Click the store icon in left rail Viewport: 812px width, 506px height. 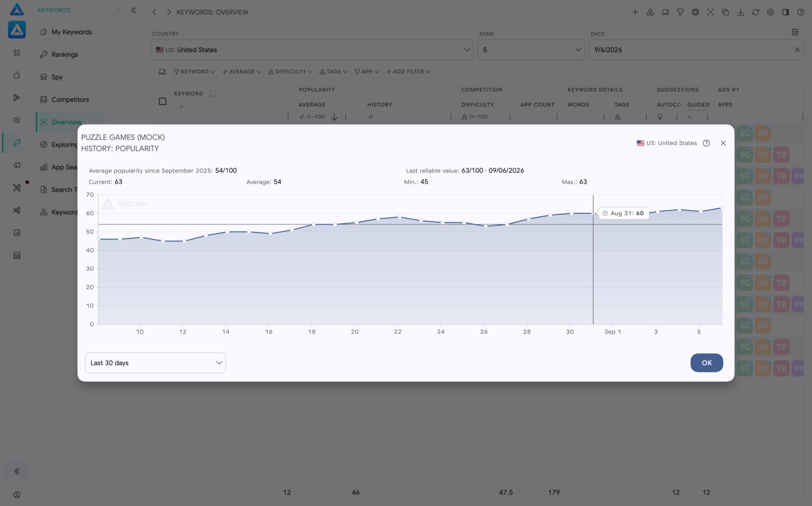17,255
